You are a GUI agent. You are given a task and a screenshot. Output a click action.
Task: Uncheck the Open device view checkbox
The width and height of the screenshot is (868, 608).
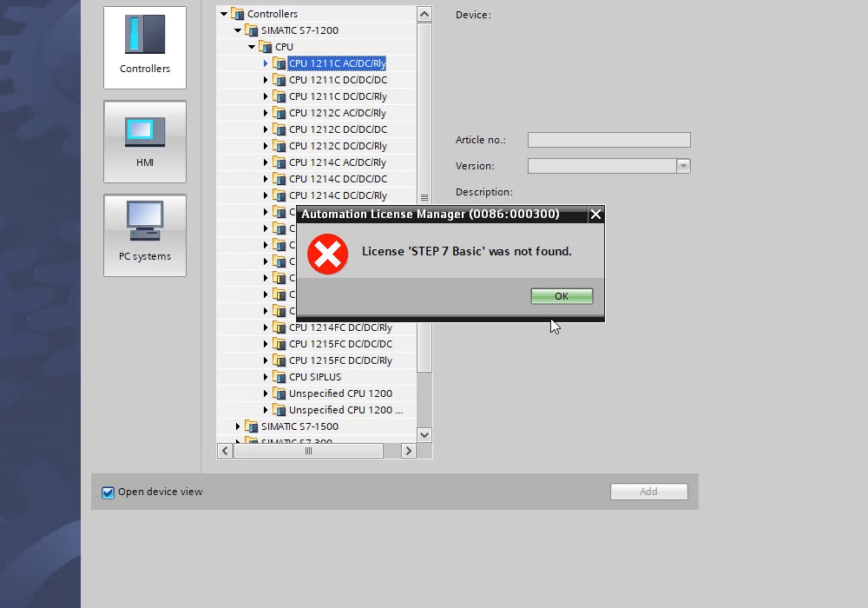tap(108, 492)
